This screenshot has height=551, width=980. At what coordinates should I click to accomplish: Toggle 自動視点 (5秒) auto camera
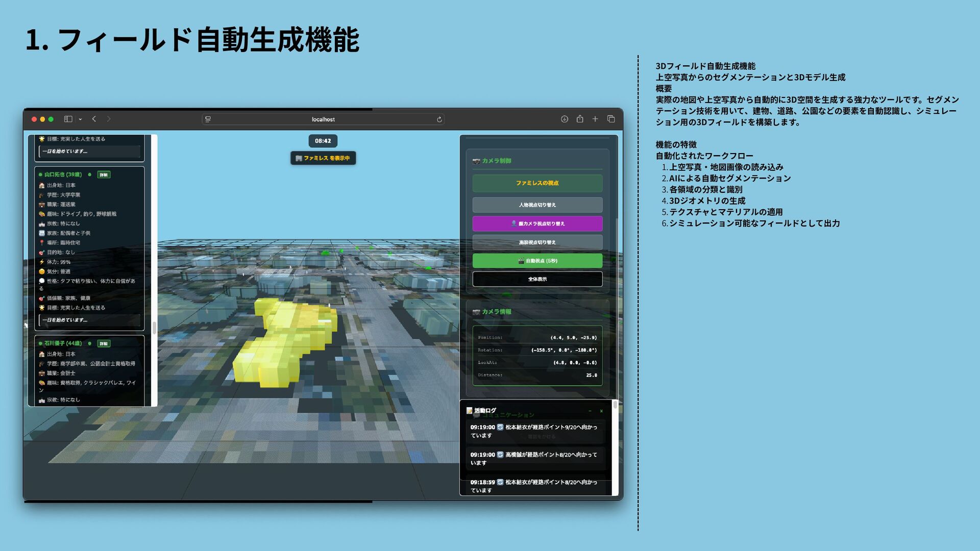pos(537,261)
